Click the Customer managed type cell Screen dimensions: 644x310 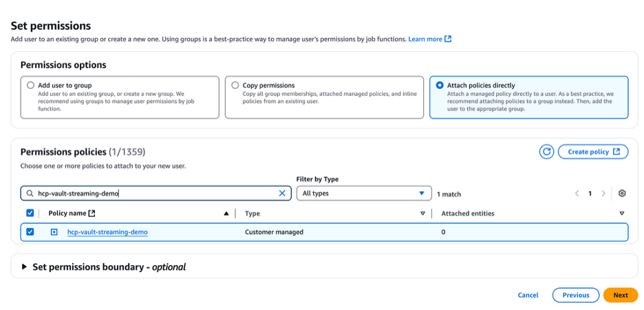click(274, 232)
